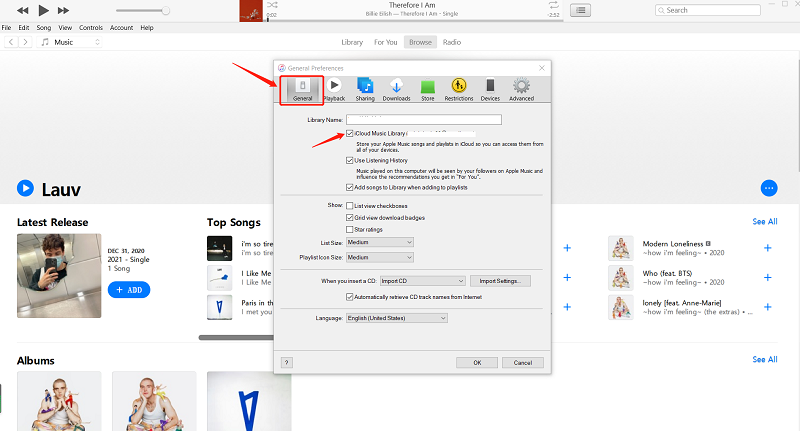The height and width of the screenshot is (431, 800).
Task: Toggle iCloud Music Library checkbox
Action: coord(349,134)
